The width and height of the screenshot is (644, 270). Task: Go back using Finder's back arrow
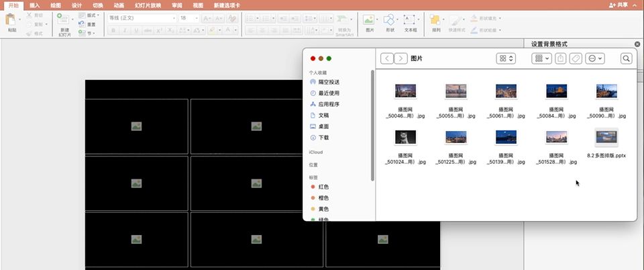[x=386, y=59]
